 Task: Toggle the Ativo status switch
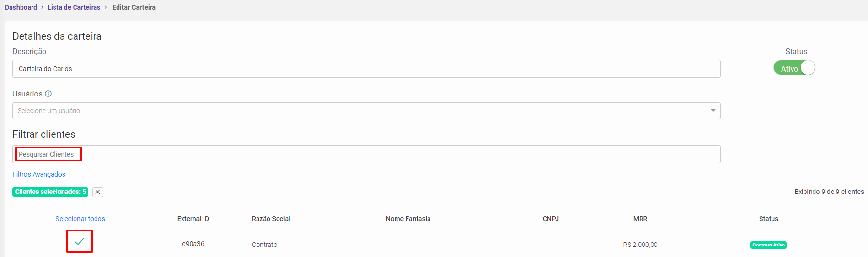point(794,68)
